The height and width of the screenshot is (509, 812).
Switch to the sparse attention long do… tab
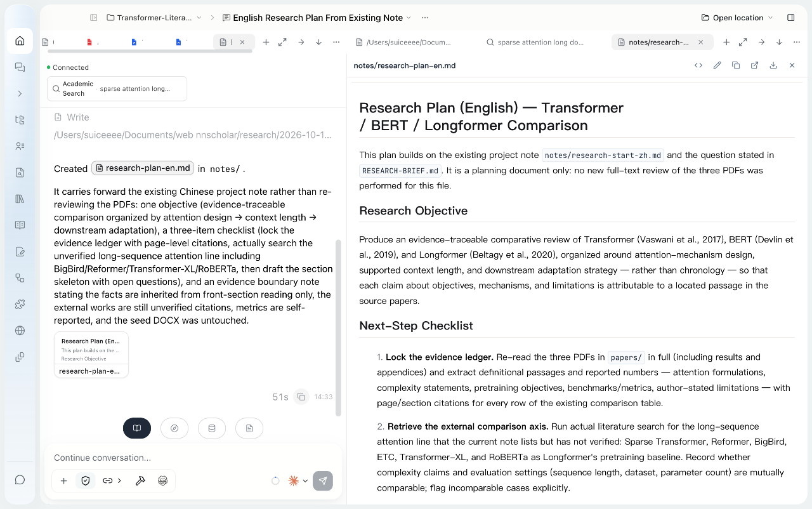point(535,43)
